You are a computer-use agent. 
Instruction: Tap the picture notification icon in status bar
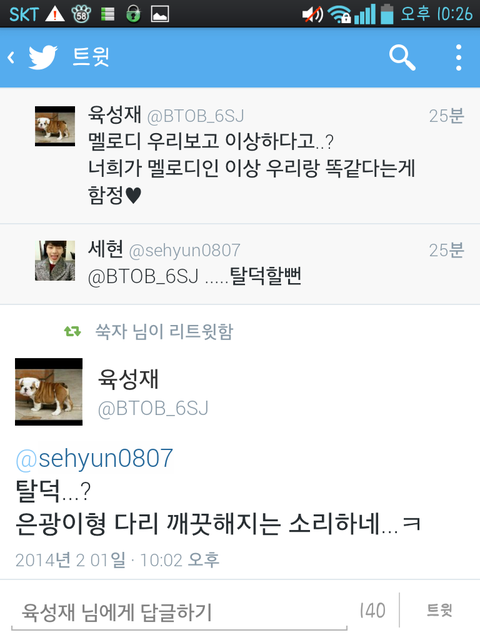point(160,15)
